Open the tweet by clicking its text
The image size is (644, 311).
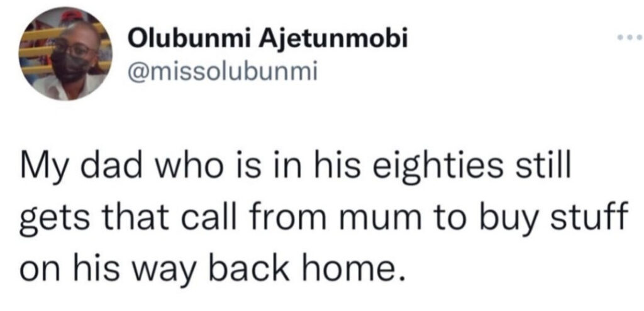coord(324,221)
